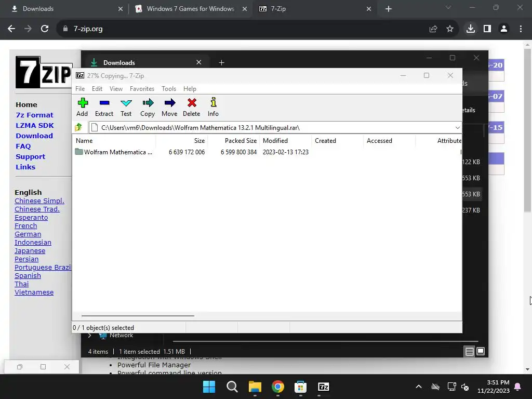Click the Extract toolbar icon
The image size is (532, 399).
click(104, 107)
